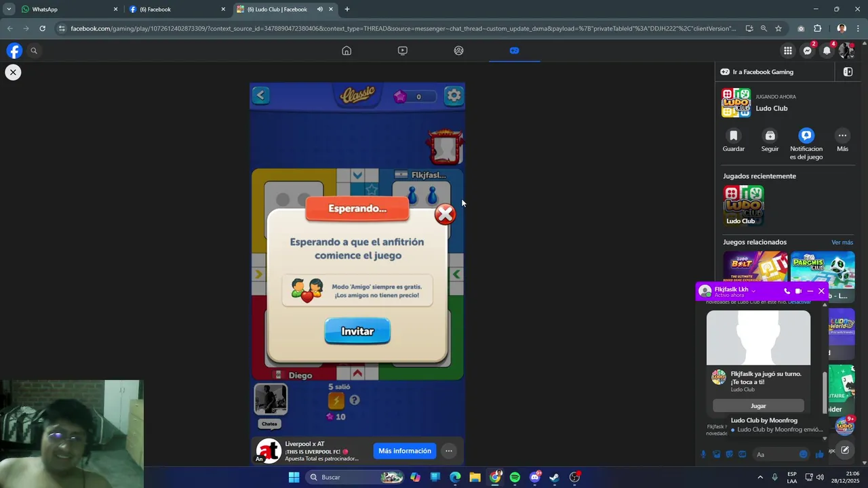
Task: Open the Windows Start menu
Action: (294, 477)
